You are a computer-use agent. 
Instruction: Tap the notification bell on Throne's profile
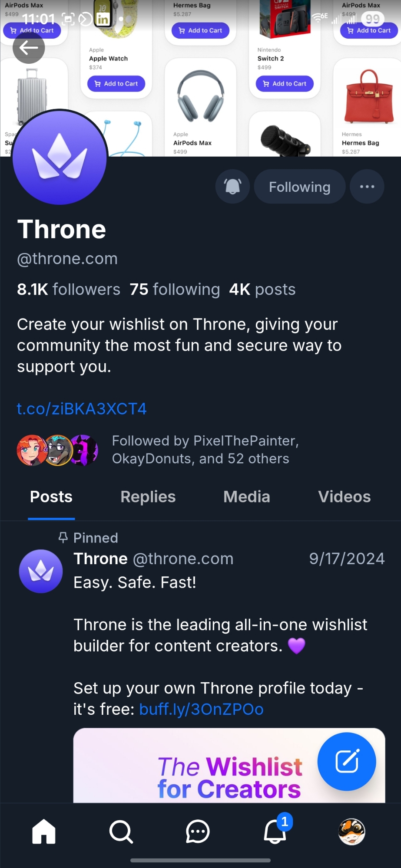tap(232, 187)
